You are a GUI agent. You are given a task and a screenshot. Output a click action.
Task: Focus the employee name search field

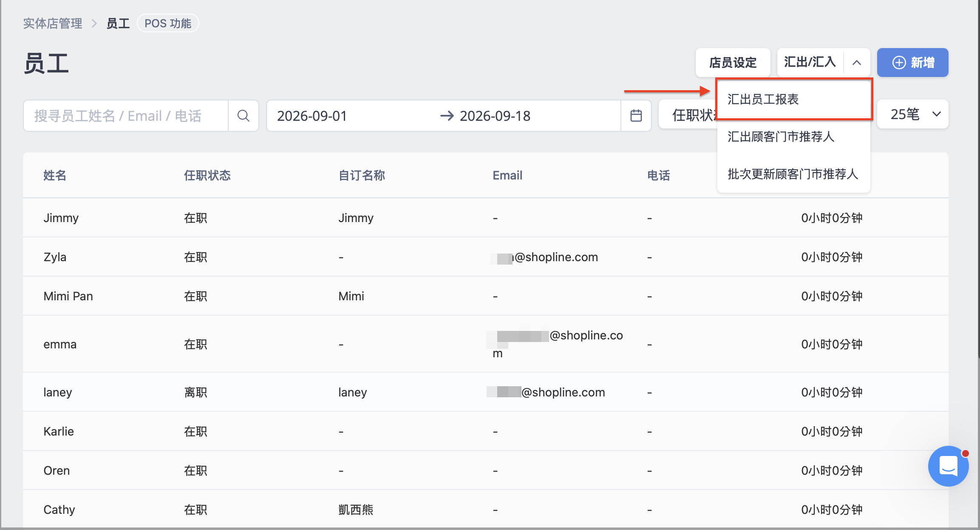tap(126, 116)
